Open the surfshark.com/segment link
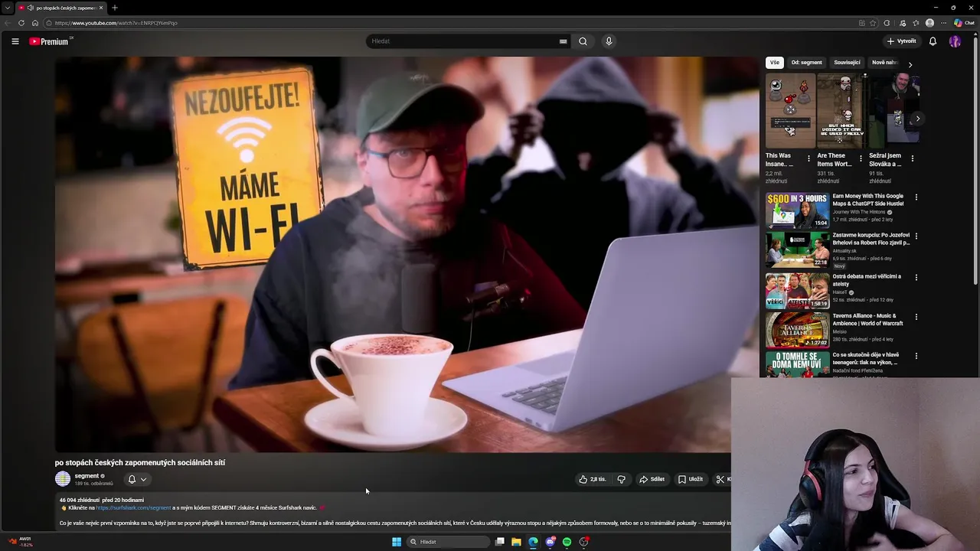Screen dimensions: 980x551 pos(133,507)
